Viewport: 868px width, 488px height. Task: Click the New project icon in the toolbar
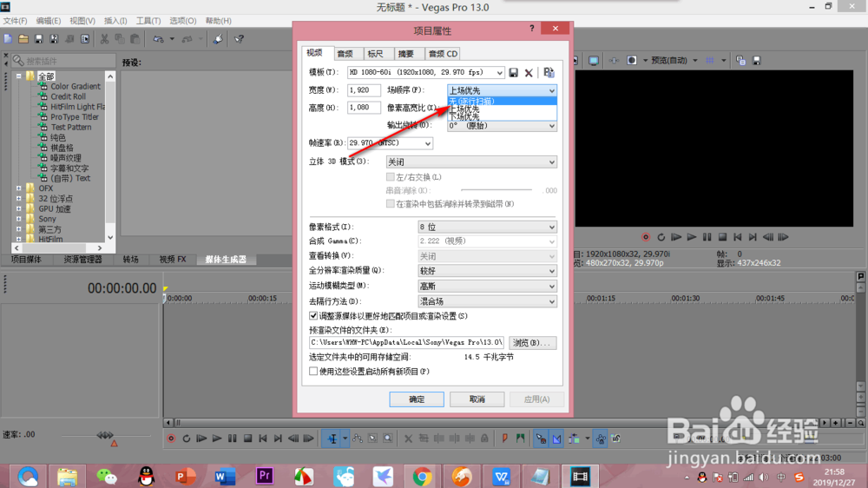(x=8, y=39)
